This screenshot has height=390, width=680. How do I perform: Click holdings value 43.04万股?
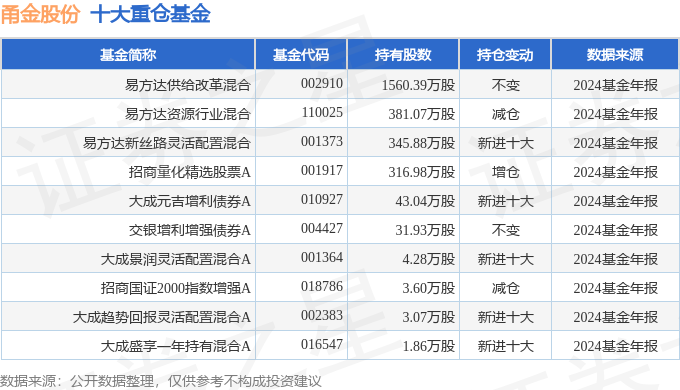[x=425, y=201]
